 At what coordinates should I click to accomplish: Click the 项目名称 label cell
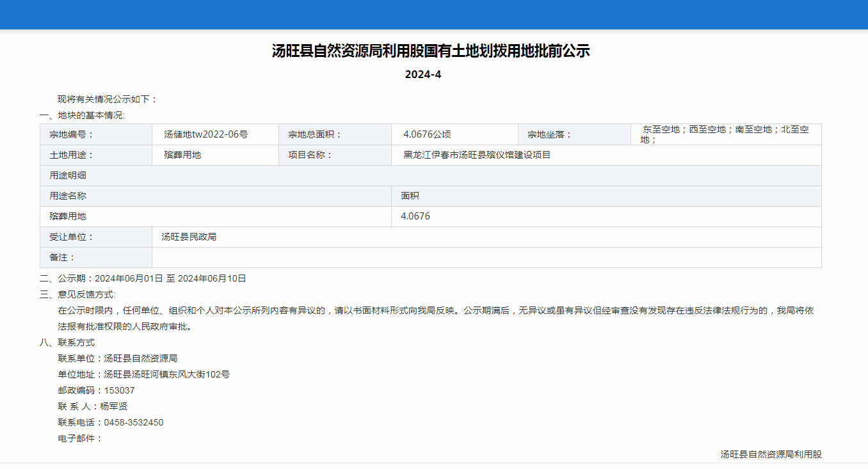click(x=335, y=155)
